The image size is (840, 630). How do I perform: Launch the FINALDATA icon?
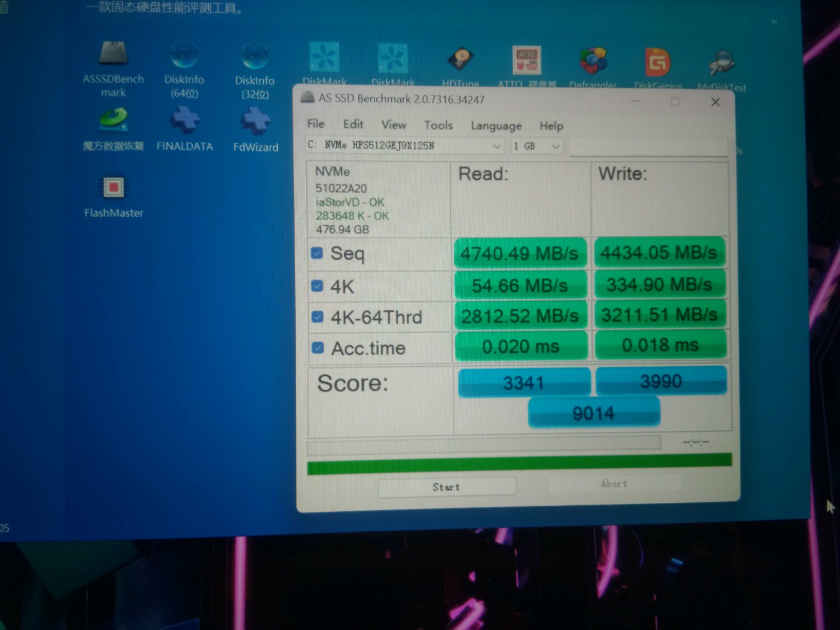pyautogui.click(x=185, y=120)
